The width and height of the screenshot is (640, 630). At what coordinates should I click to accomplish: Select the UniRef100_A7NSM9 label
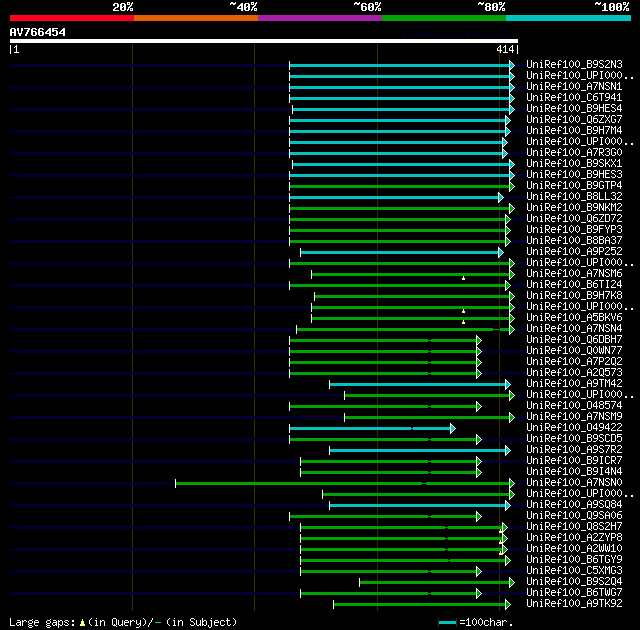(x=574, y=417)
